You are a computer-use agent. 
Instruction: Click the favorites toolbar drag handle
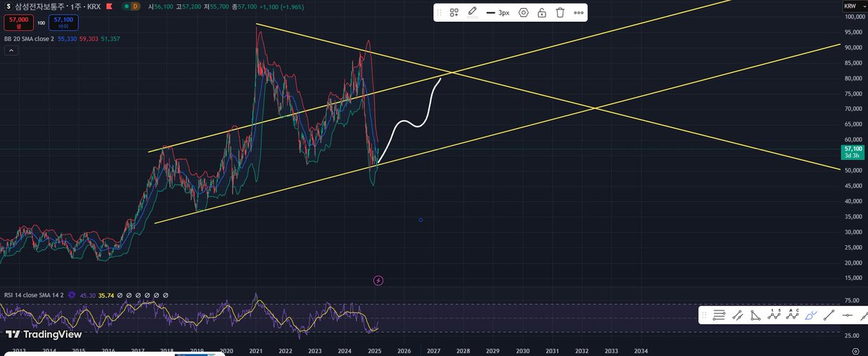coord(705,315)
